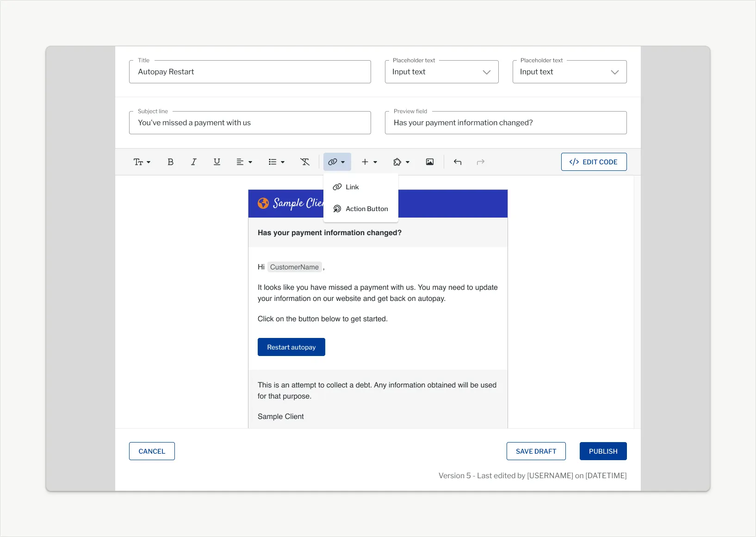
Task: Clear text formatting
Action: tap(304, 162)
